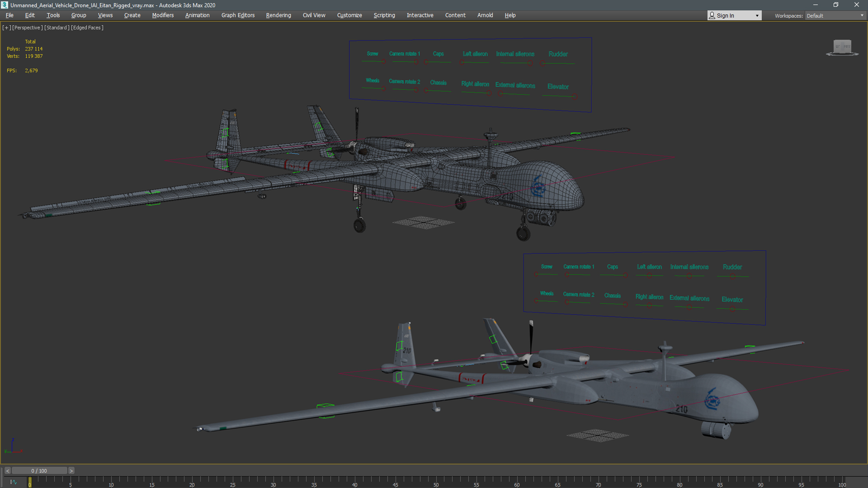Click the Polys count value 237 114
The height and width of the screenshot is (488, 868).
pos(34,49)
